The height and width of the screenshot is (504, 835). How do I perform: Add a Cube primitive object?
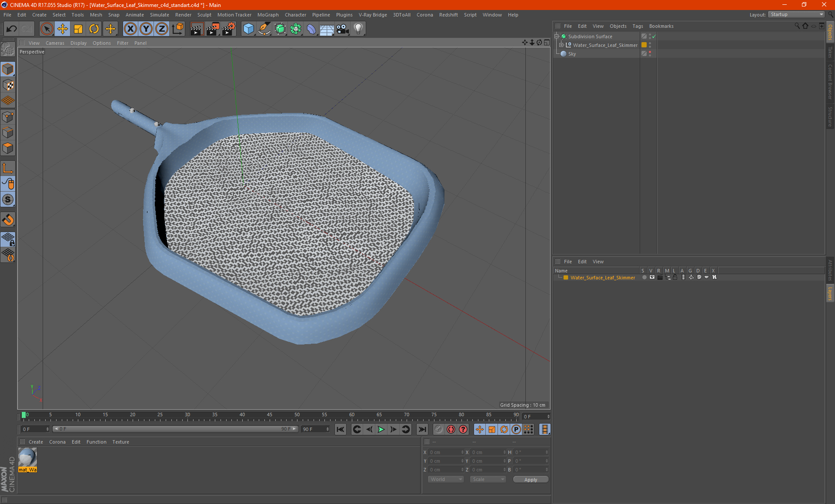(248, 29)
